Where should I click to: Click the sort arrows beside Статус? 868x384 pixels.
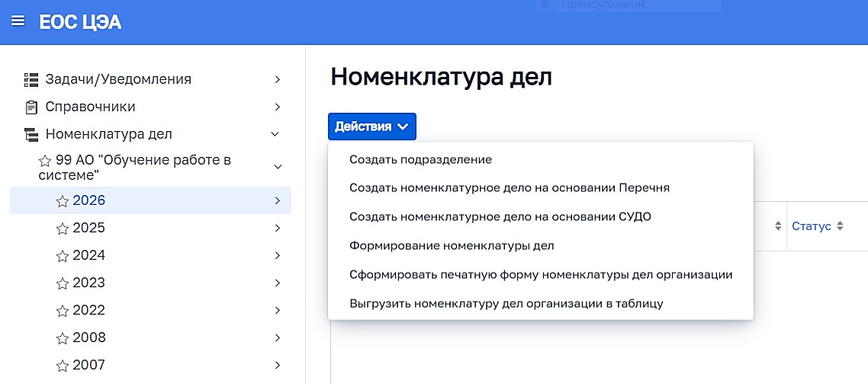(x=840, y=226)
